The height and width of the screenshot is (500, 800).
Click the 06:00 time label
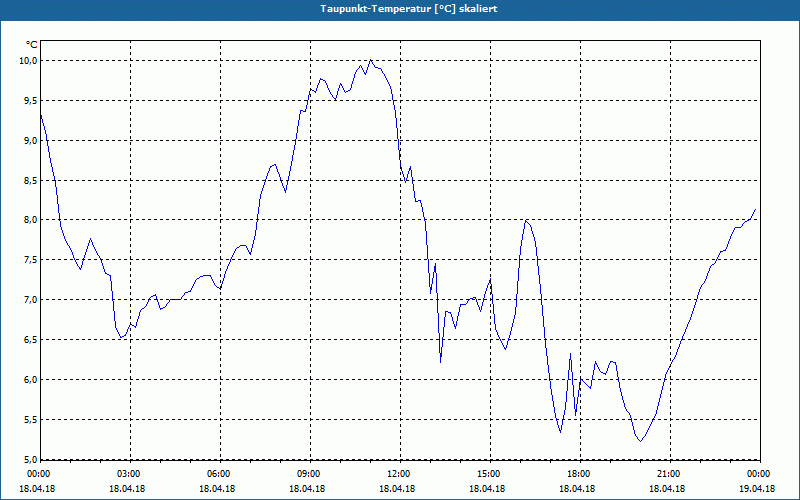[221, 474]
